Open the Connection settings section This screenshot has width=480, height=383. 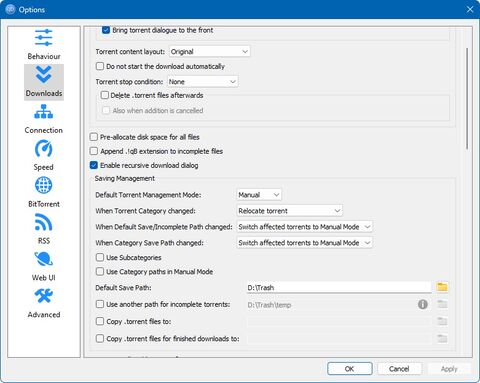click(44, 119)
